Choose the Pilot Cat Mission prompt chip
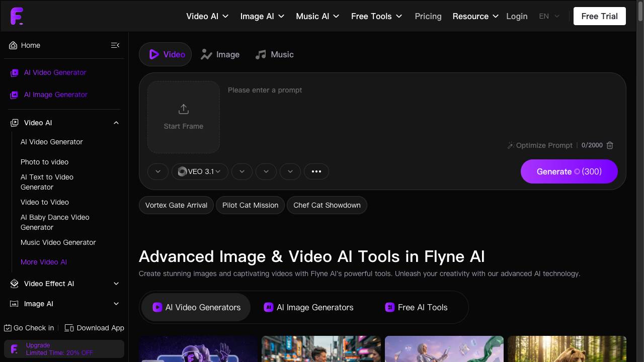 tap(250, 205)
